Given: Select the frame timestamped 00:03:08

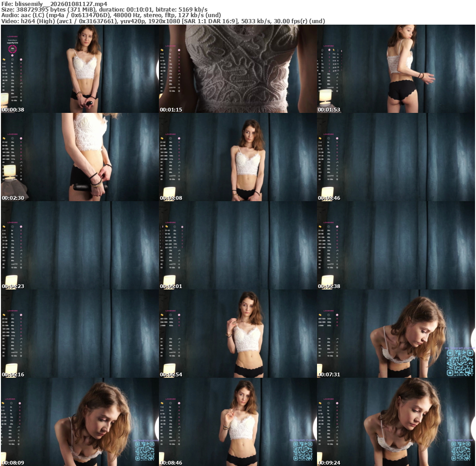Looking at the screenshot, I should click(238, 157).
